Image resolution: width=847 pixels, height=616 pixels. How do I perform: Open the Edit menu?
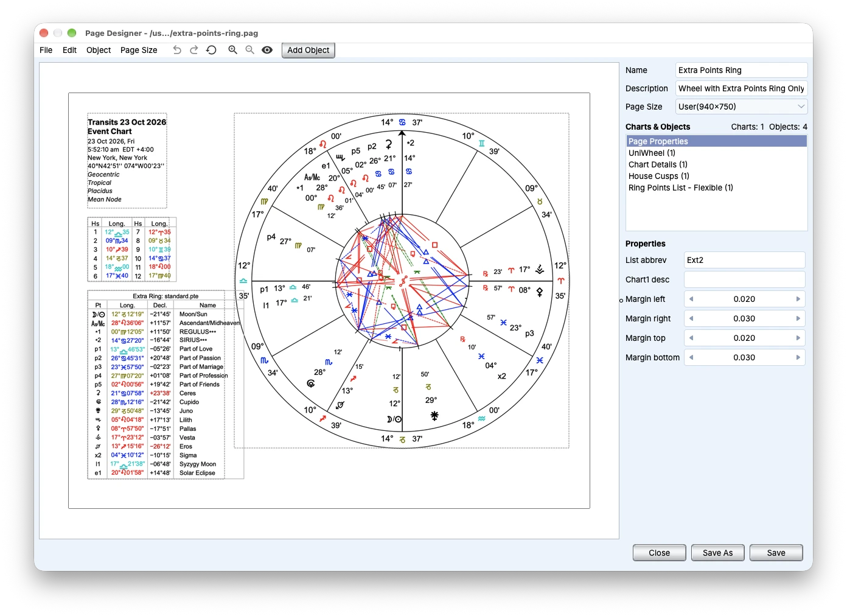(69, 50)
